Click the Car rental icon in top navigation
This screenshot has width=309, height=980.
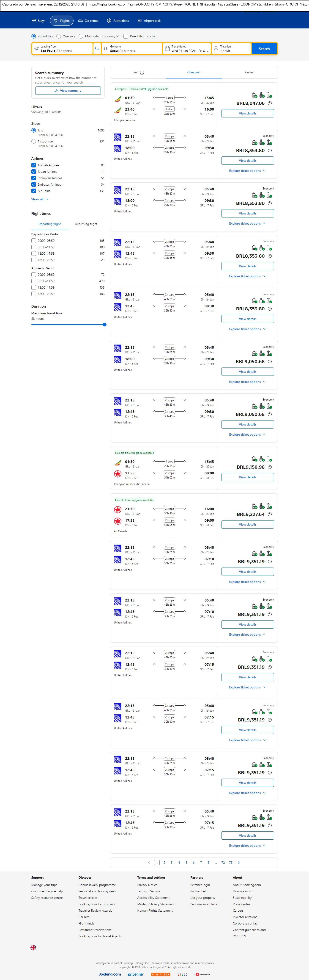(x=81, y=21)
